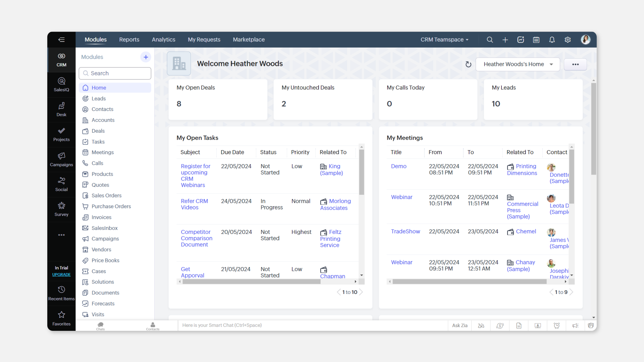
Task: Open the Register for upcoming CRM Webinars task
Action: [196, 176]
